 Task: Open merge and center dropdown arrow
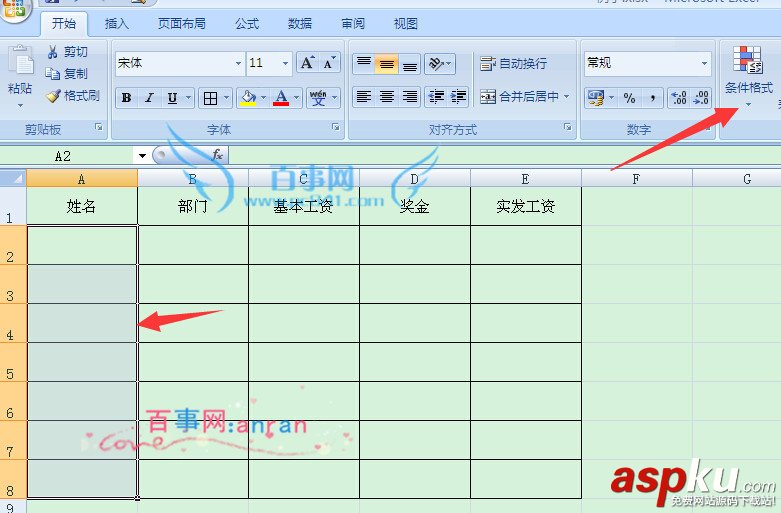coord(566,96)
